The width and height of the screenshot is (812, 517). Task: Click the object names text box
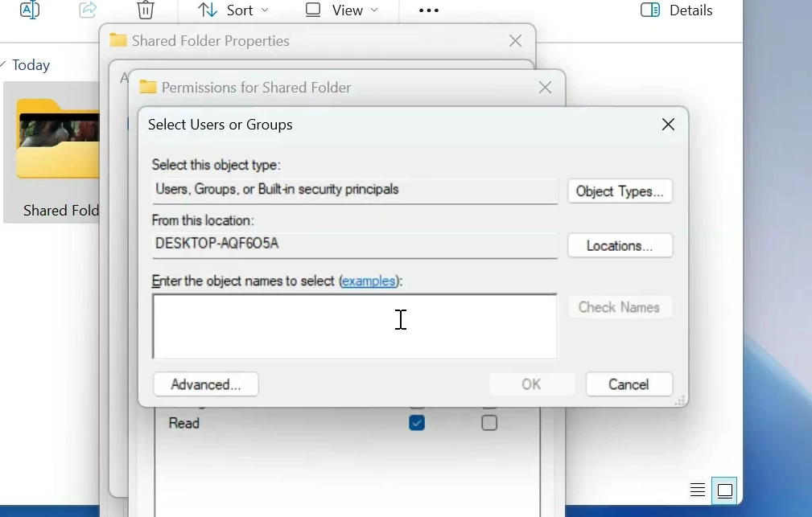pos(355,326)
